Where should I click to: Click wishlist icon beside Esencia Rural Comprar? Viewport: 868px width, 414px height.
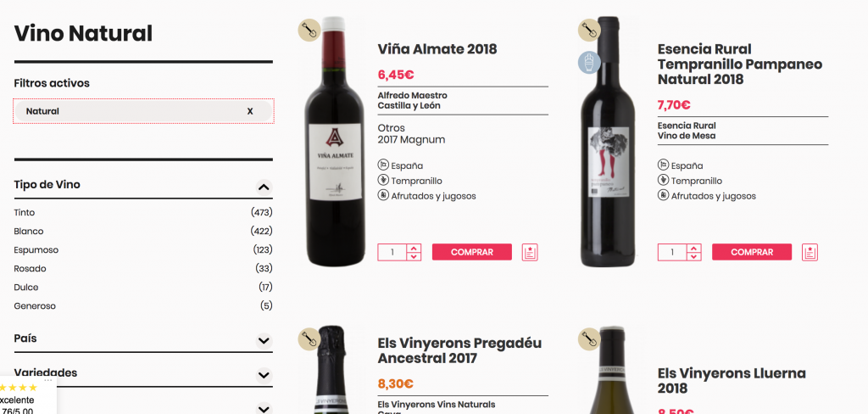click(810, 252)
